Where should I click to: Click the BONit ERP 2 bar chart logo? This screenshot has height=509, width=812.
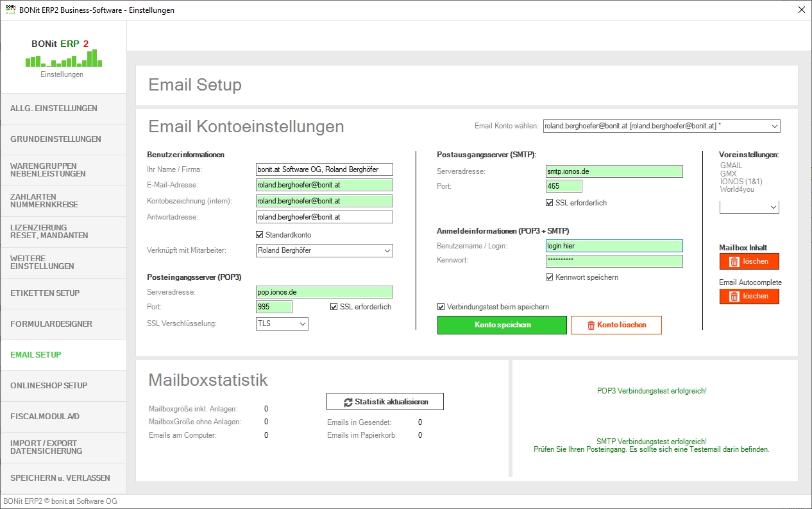coord(63,58)
